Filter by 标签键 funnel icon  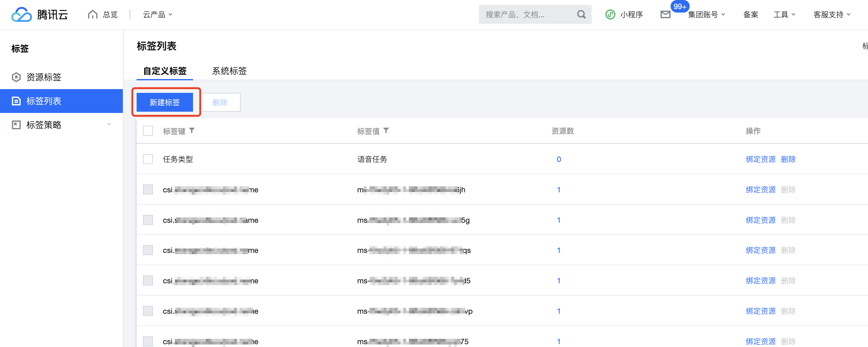point(192,131)
